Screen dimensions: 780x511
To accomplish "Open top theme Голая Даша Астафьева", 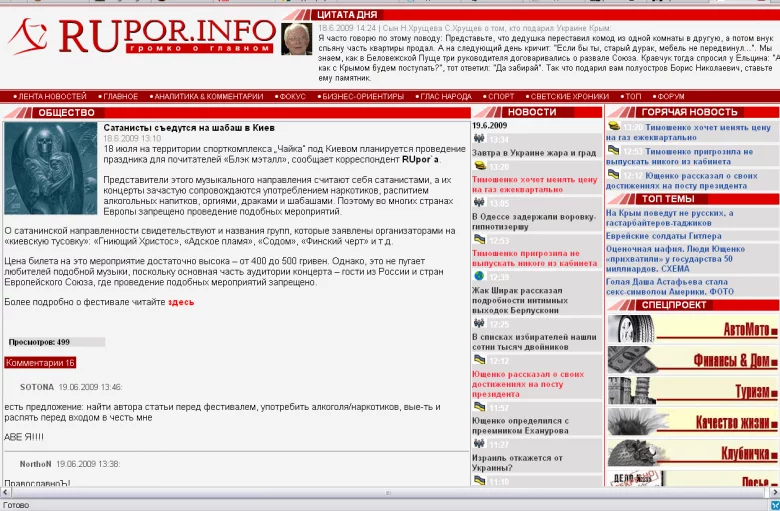I will pos(670,287).
